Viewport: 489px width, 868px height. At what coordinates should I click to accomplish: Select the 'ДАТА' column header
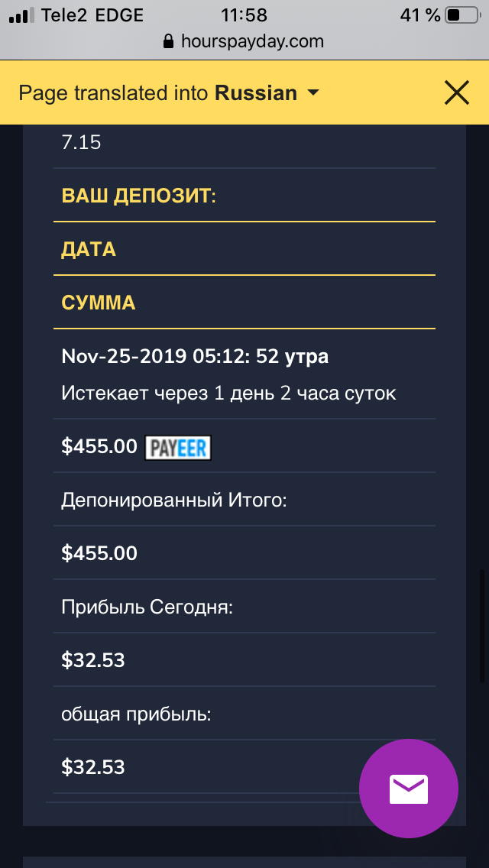tap(89, 249)
